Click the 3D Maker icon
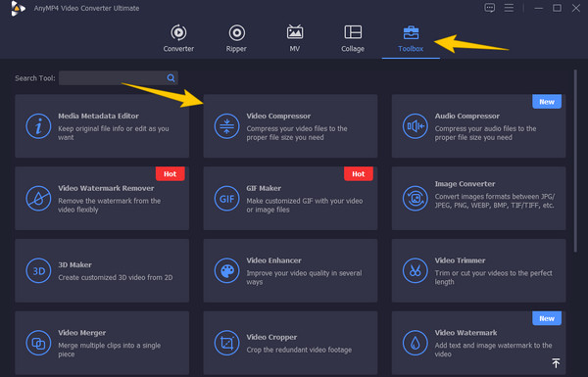 tap(38, 270)
